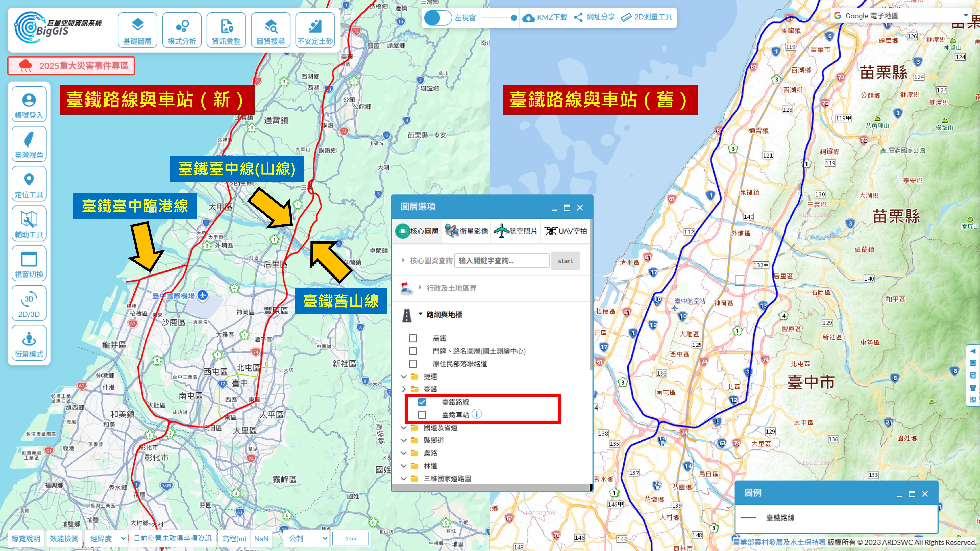
Task: Check the 高鐵 layer checkbox
Action: pyautogui.click(x=413, y=338)
